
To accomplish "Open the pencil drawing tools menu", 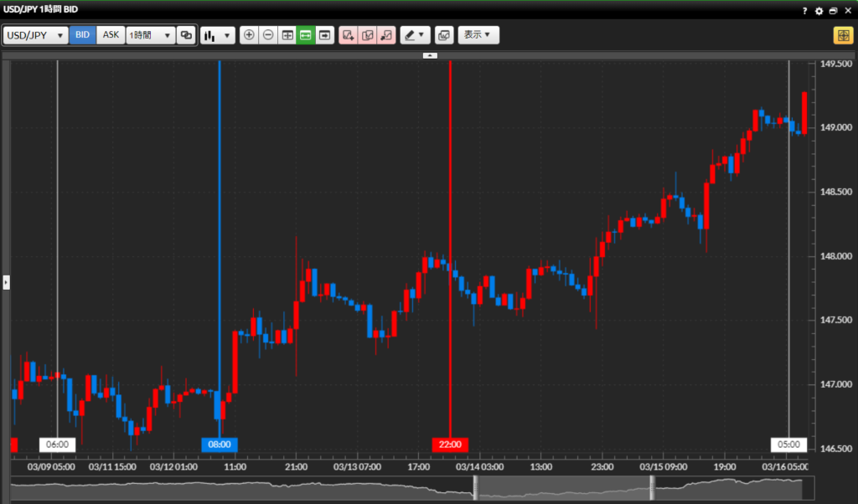I will (415, 35).
